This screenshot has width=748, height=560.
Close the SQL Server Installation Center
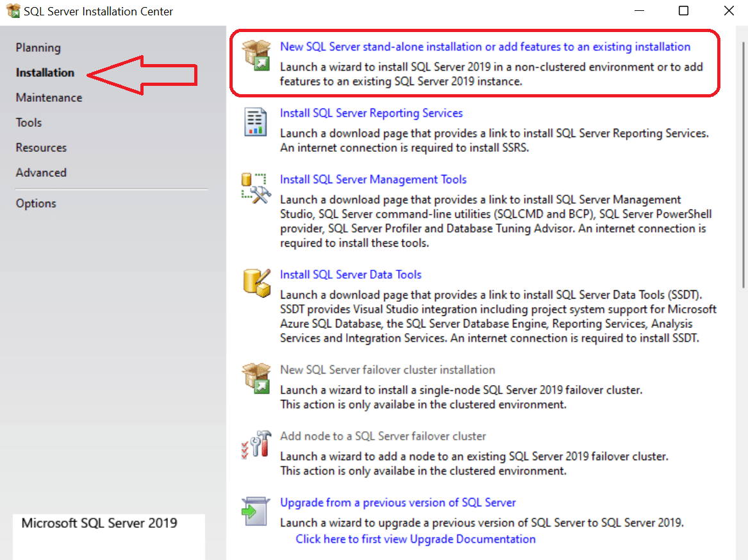pos(729,10)
